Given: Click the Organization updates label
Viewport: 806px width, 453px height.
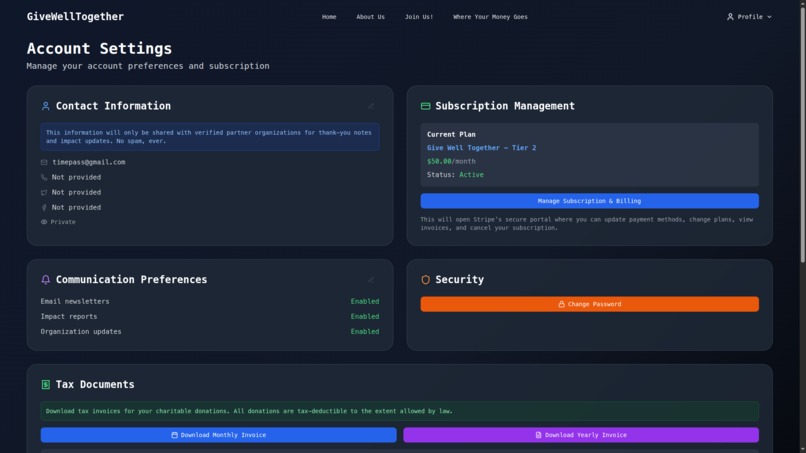Looking at the screenshot, I should [x=81, y=332].
